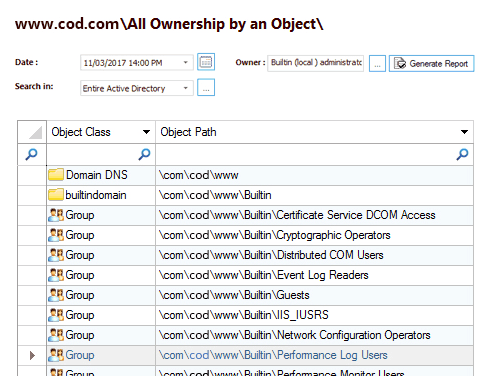Click the select-all corner of the grid
Viewport: 500px width, 390px height.
tap(32, 132)
